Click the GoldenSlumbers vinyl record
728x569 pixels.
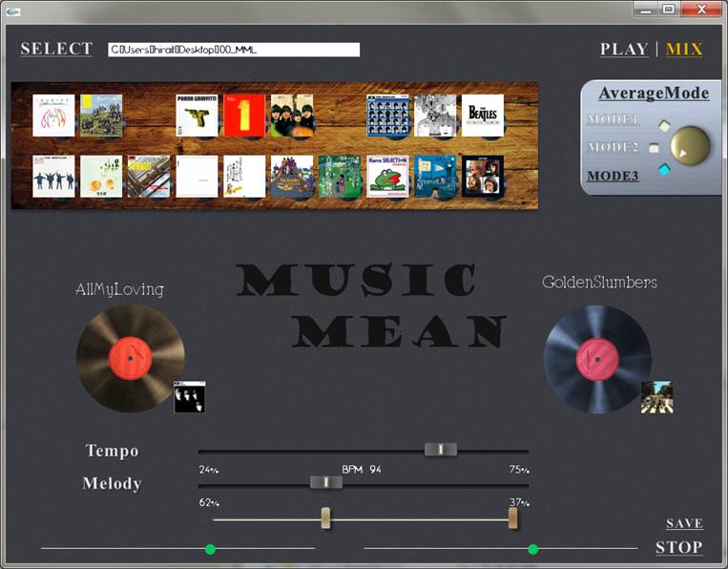tap(597, 359)
